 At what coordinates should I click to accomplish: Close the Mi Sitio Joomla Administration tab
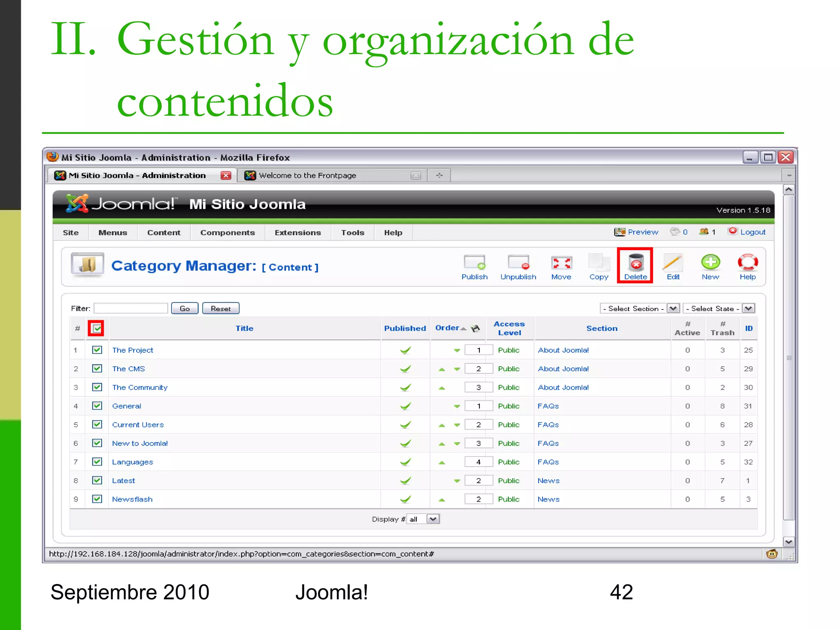(226, 176)
